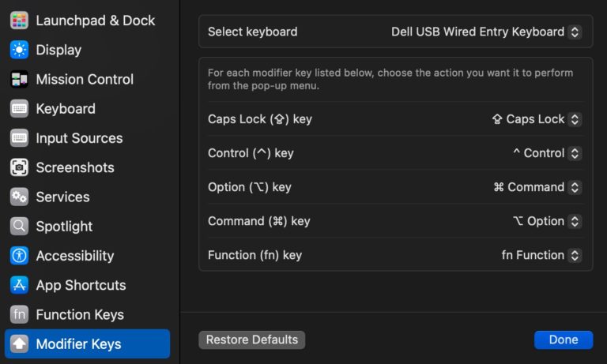Click the Mission Control sidebar icon
607x364 pixels.
pyautogui.click(x=19, y=79)
